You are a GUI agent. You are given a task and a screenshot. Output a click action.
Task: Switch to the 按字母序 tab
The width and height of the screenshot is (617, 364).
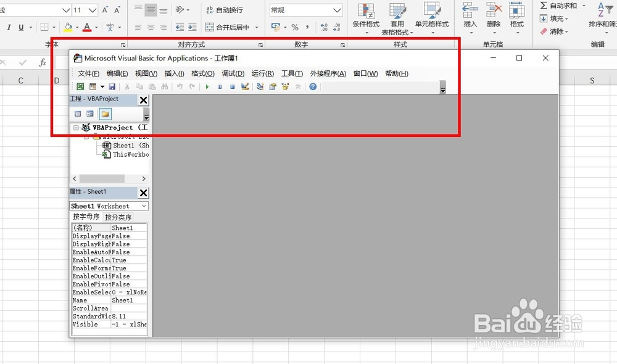click(x=86, y=217)
